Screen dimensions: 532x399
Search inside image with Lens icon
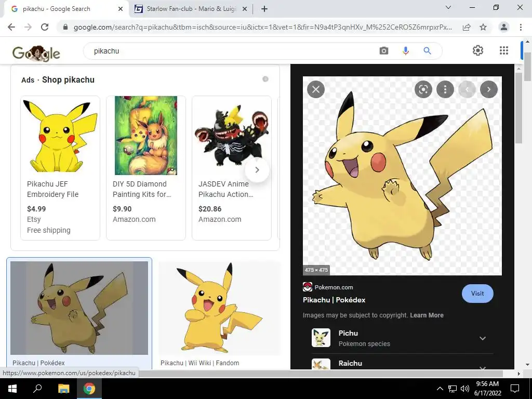pos(423,89)
